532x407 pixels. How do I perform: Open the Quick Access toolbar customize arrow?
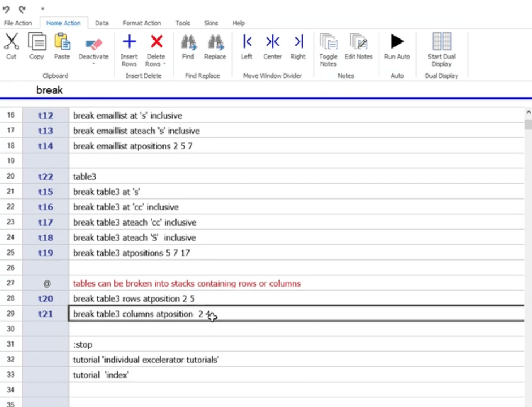42,9
